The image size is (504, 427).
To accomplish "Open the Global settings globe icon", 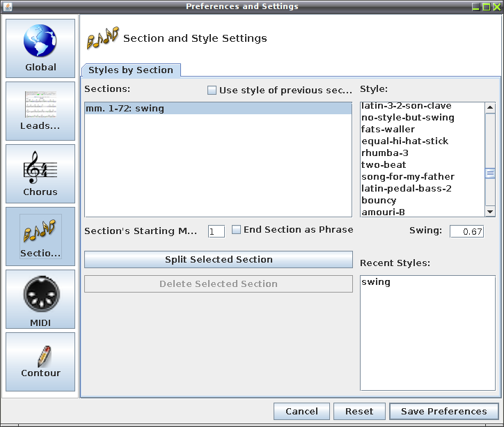I will coord(40,41).
